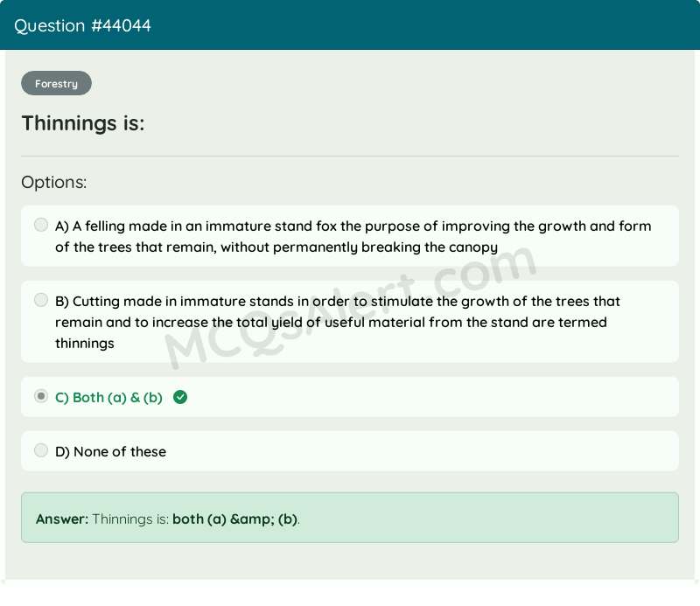This screenshot has width=700, height=606.
Task: Click the 'Options:' section label
Action: click(53, 182)
